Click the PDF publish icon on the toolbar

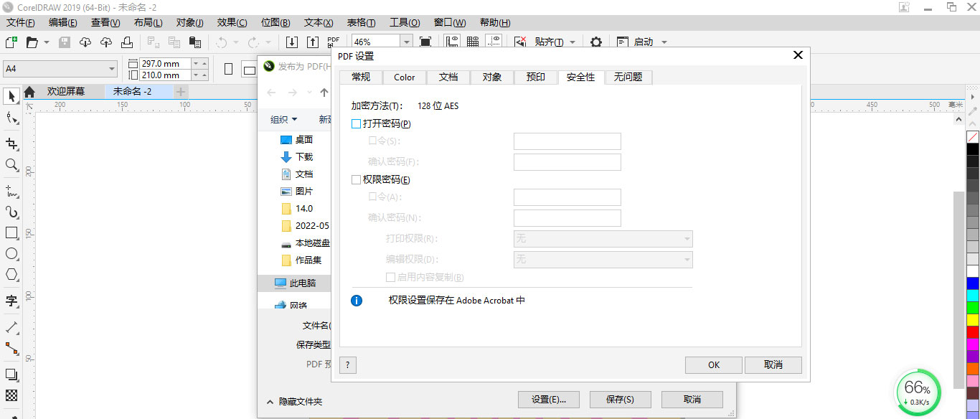tap(332, 42)
